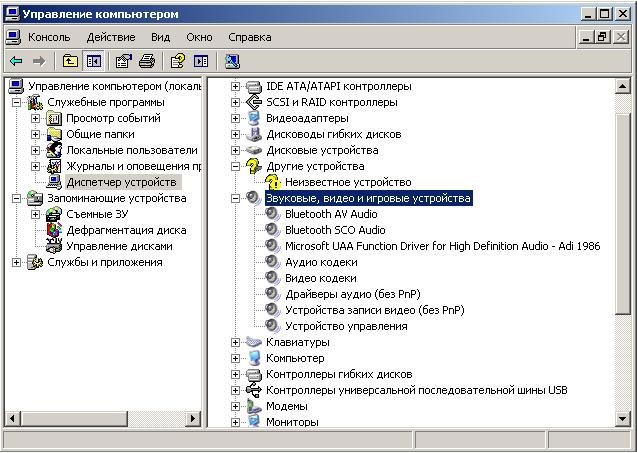The width and height of the screenshot is (637, 453).
Task: Click the Клавиатуры keyboard icon
Action: click(254, 342)
